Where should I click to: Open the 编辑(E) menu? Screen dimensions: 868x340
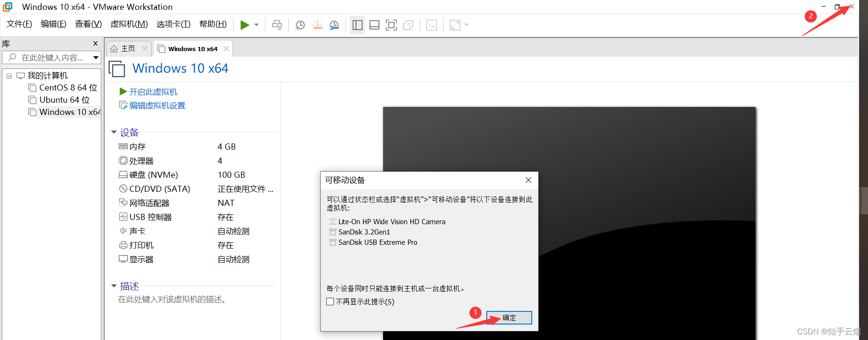53,24
